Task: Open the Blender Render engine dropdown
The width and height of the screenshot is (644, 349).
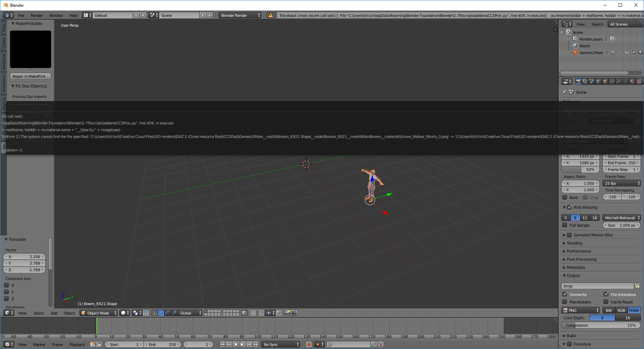Action: pos(240,15)
